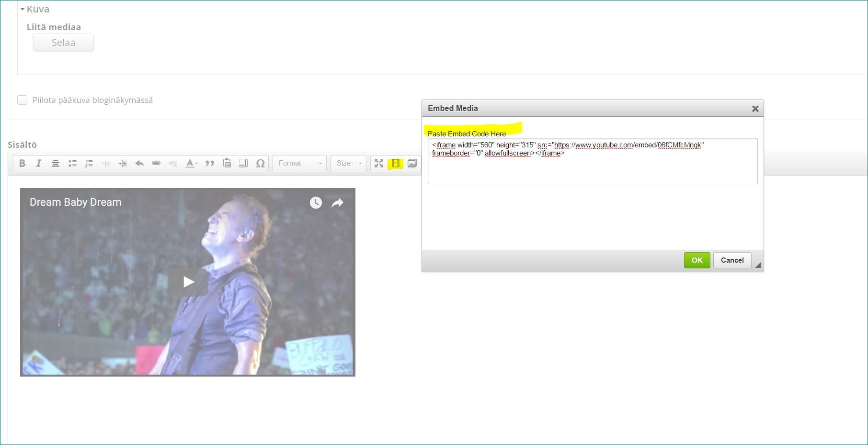The height and width of the screenshot is (445, 868).
Task: Enable the 'Piilota pääkuva bloginäkymässä' checkbox
Action: tap(22, 100)
